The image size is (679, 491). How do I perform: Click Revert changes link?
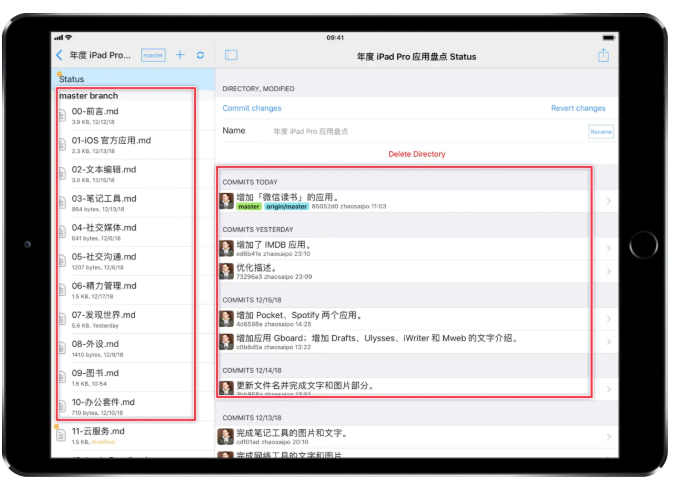pos(578,108)
